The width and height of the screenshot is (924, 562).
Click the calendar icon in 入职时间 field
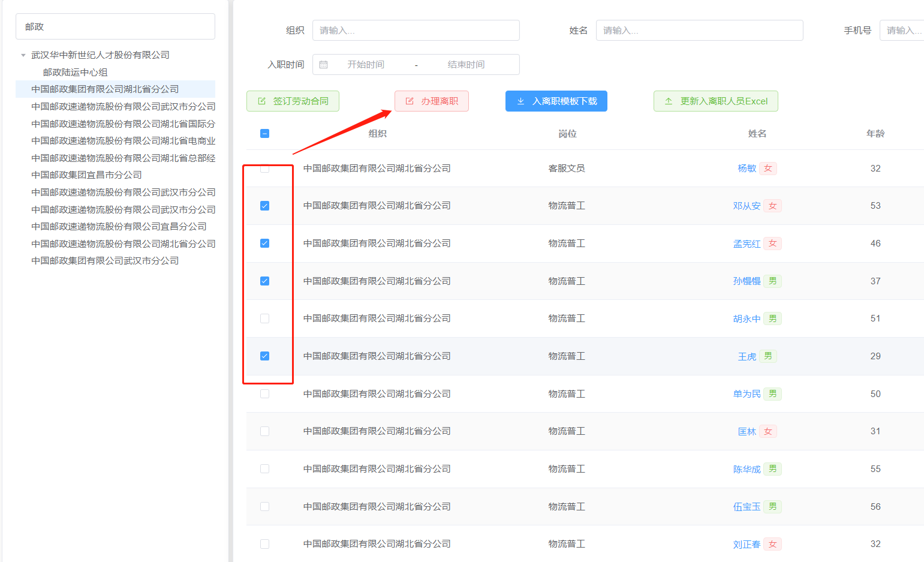pyautogui.click(x=324, y=65)
